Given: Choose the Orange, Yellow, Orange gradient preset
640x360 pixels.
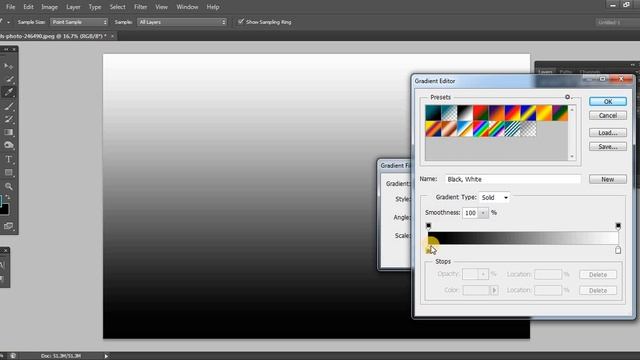Looking at the screenshot, I should [x=544, y=113].
